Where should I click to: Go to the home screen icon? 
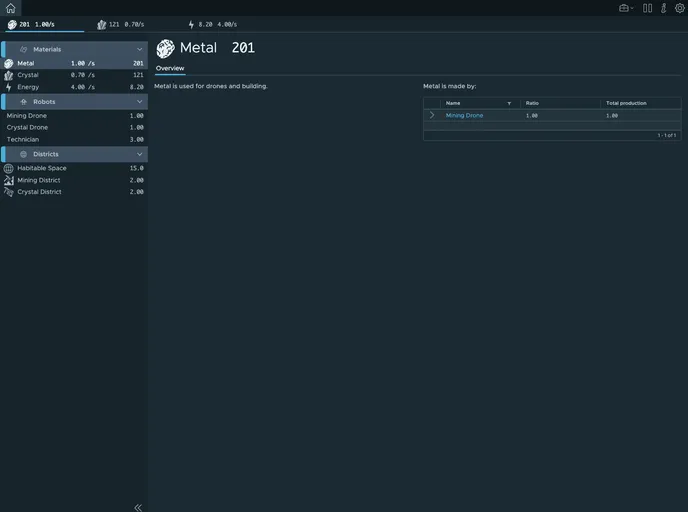pos(11,8)
